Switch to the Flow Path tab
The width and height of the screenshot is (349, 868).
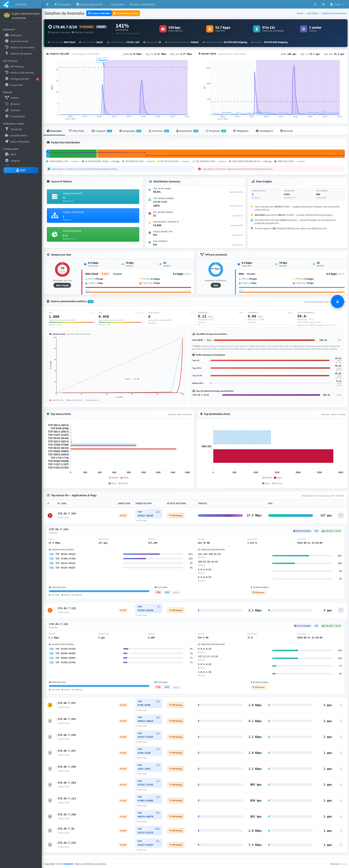[x=76, y=131]
